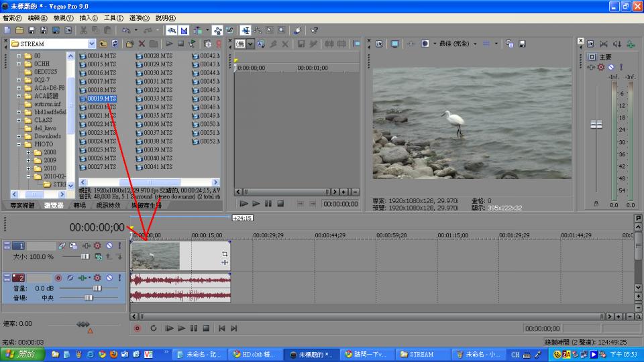Open the 工具(T) menu

pyautogui.click(x=113, y=18)
